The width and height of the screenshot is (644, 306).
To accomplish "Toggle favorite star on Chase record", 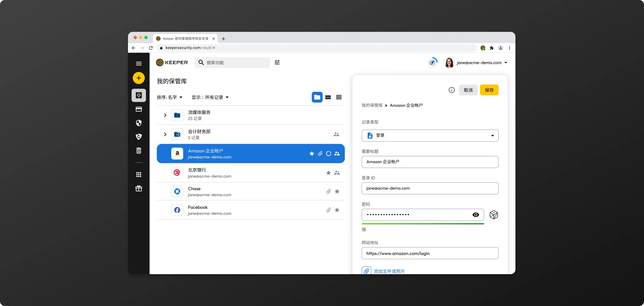I will point(337,191).
